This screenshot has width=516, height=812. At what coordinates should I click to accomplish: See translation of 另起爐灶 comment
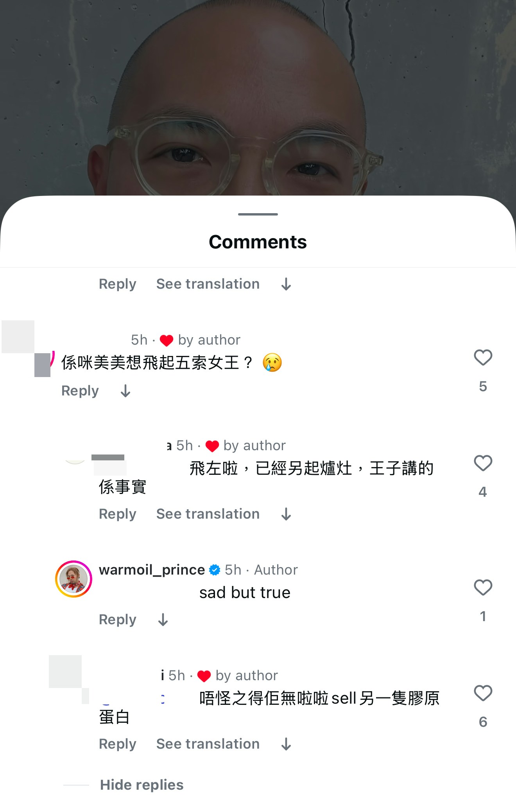click(x=208, y=514)
